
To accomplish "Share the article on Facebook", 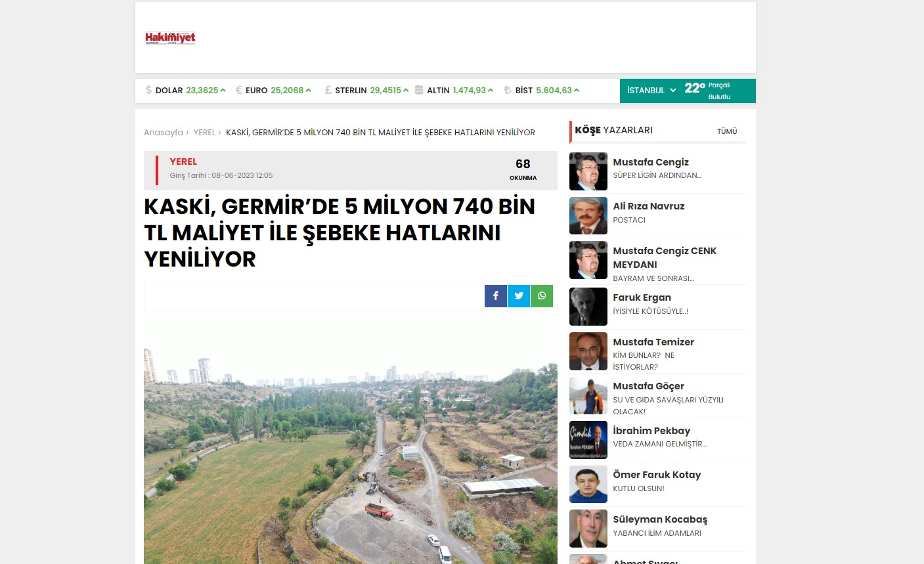I will click(496, 296).
